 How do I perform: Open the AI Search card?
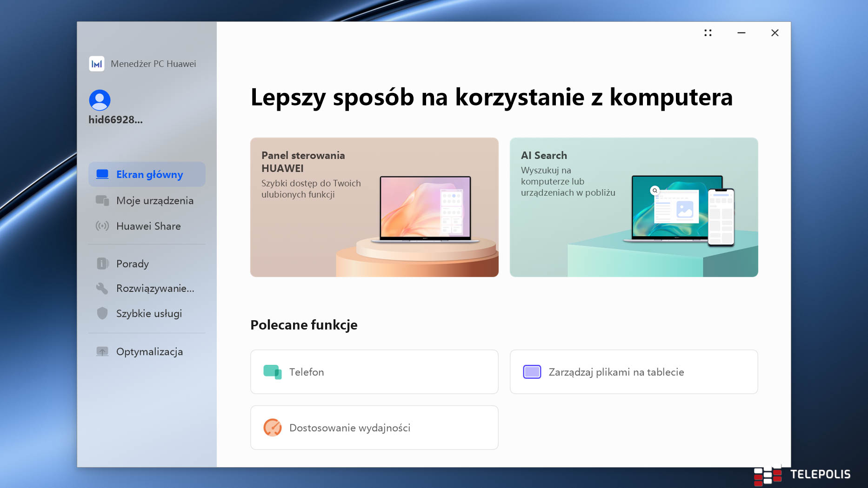634,207
